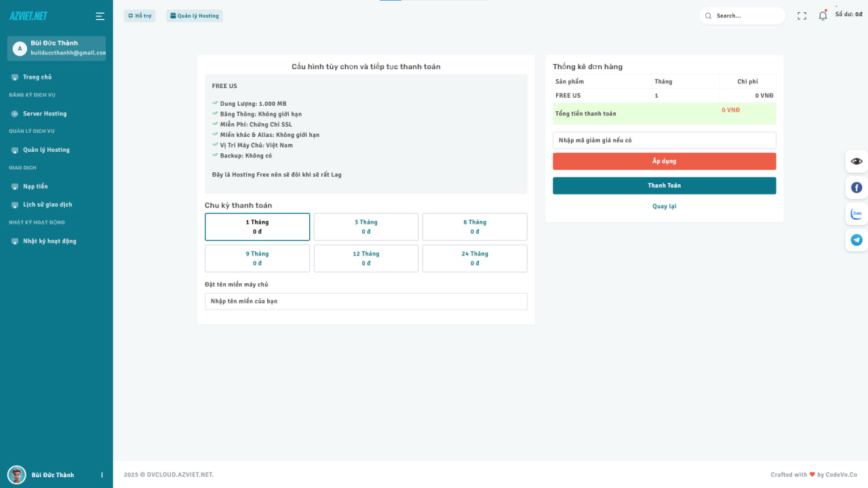Open the floating Zalo chat icon
Screen dimensions: 868x488
856,213
